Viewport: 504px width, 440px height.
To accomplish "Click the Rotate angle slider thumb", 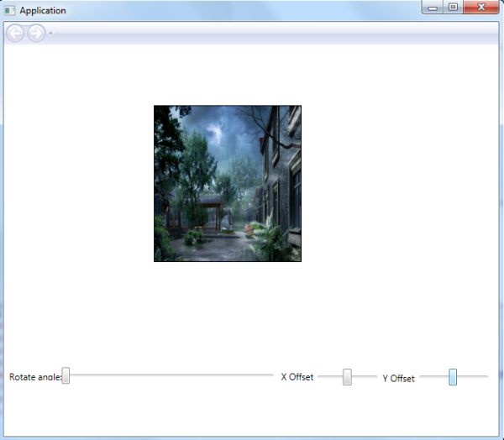I will point(66,375).
